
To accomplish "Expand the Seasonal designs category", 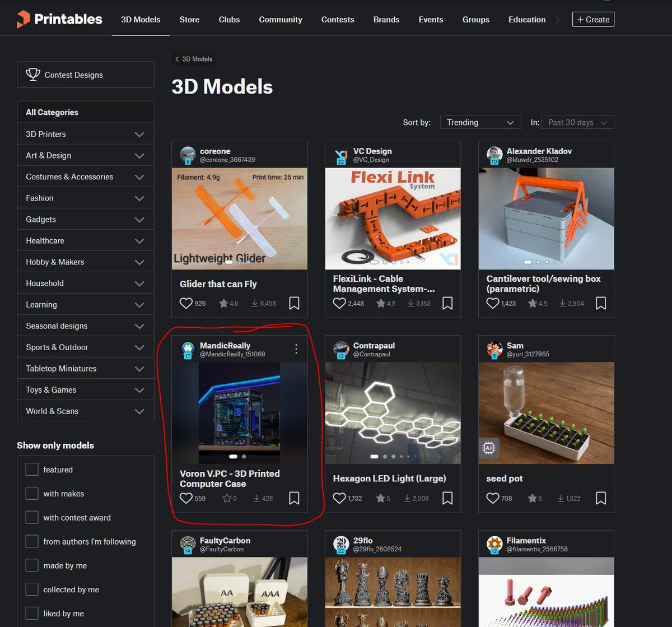I will (x=139, y=326).
